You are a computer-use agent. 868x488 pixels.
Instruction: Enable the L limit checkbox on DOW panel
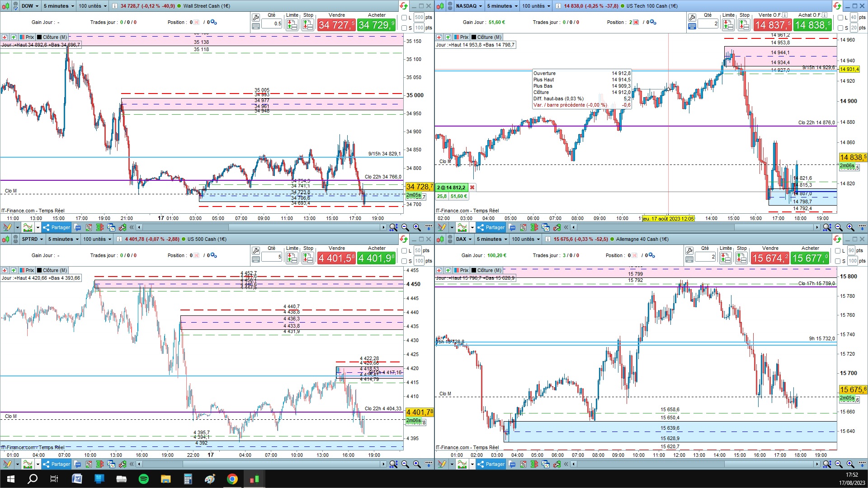click(405, 18)
